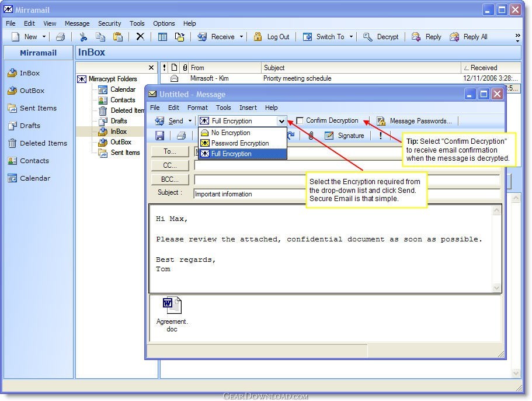The image size is (532, 401).
Task: Expand the Send button dropdown arrow
Action: tap(190, 121)
